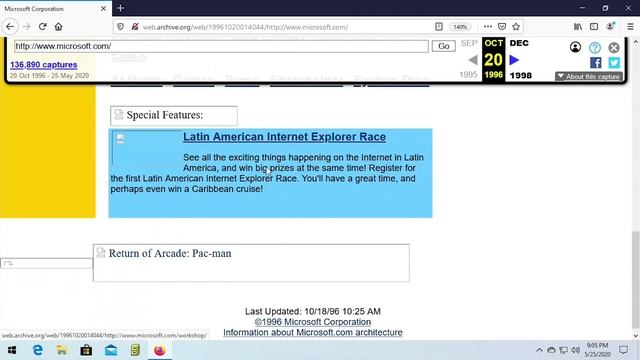Click the insecure connection lock icon

point(135,27)
